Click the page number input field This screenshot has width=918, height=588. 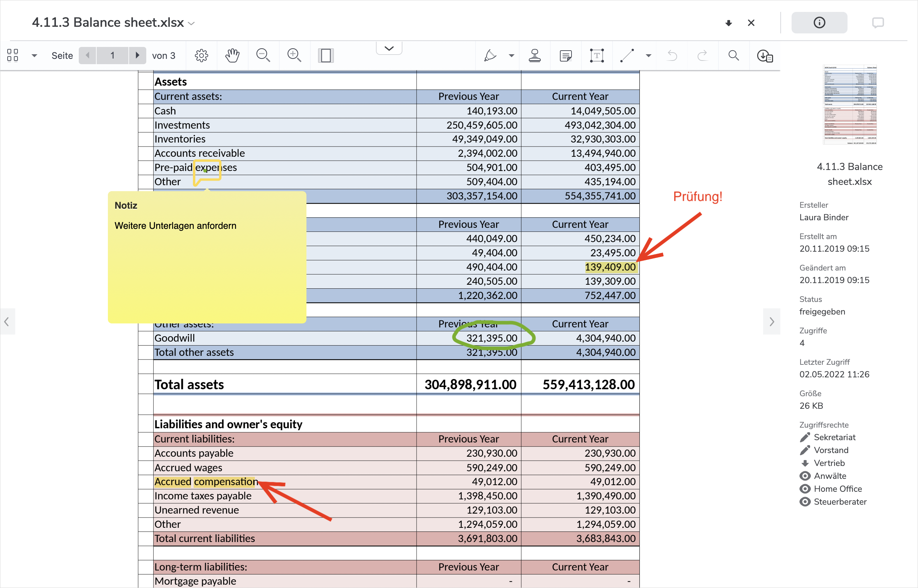coord(112,56)
